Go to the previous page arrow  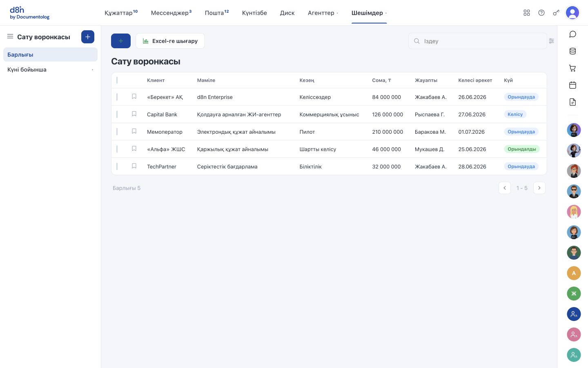505,188
